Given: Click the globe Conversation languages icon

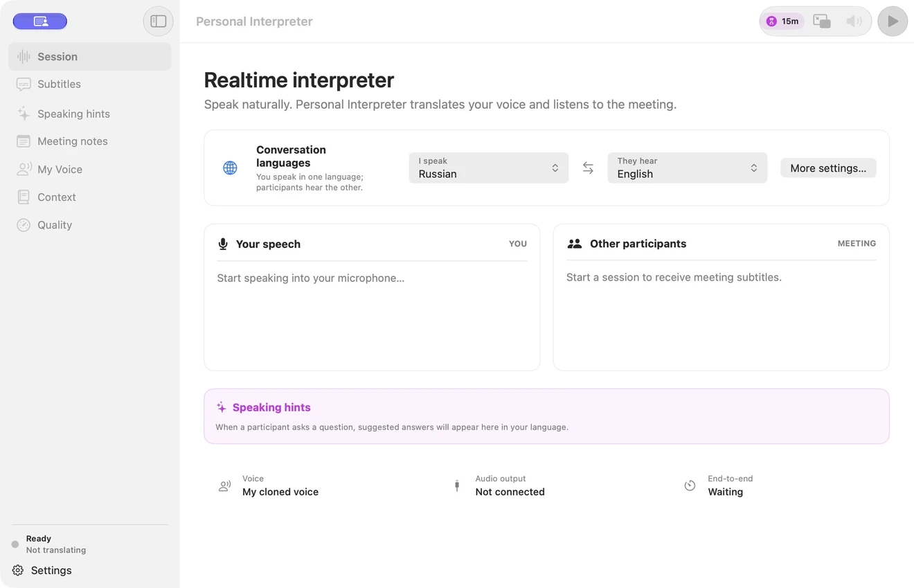Looking at the screenshot, I should (x=230, y=168).
